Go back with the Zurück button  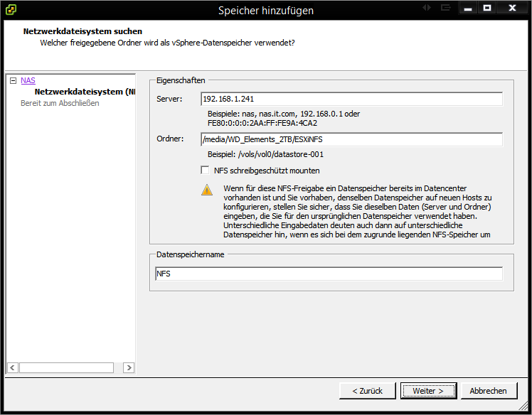(x=367, y=391)
